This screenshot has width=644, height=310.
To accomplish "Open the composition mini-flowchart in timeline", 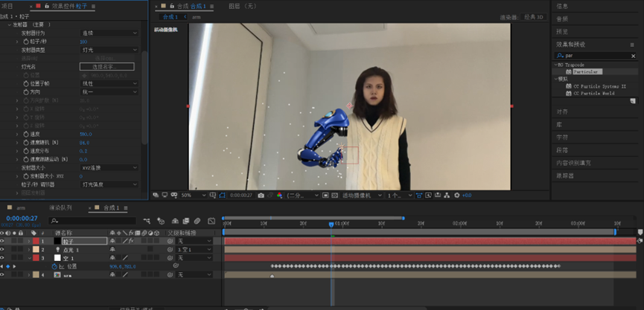I will pos(147,221).
